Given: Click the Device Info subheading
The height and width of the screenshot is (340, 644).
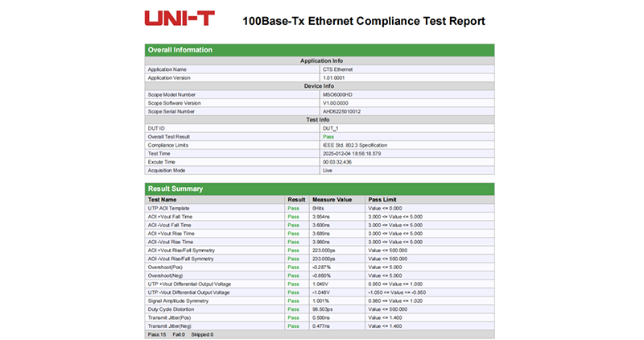Looking at the screenshot, I should point(320,86).
